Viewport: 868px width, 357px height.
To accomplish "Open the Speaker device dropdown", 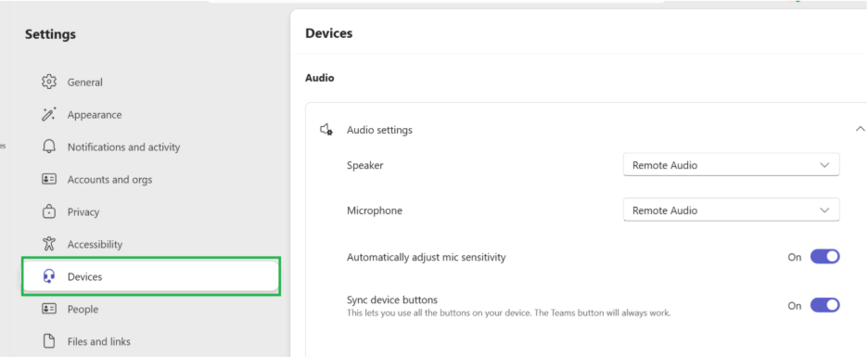I will (732, 165).
